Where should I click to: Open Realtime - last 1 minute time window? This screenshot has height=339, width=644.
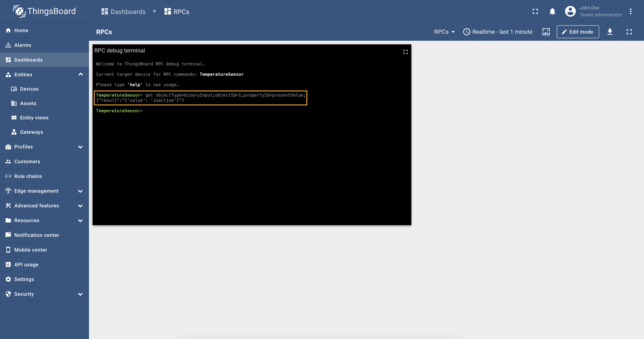498,32
